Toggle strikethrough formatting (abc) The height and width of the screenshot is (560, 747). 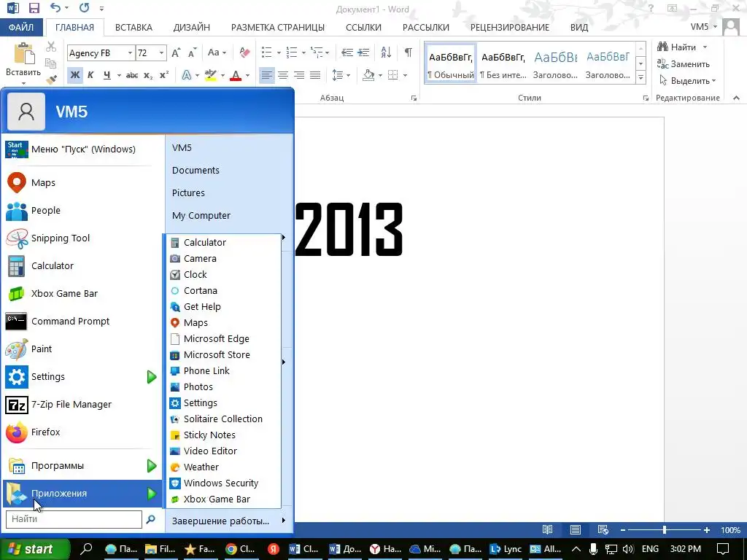[x=132, y=75]
